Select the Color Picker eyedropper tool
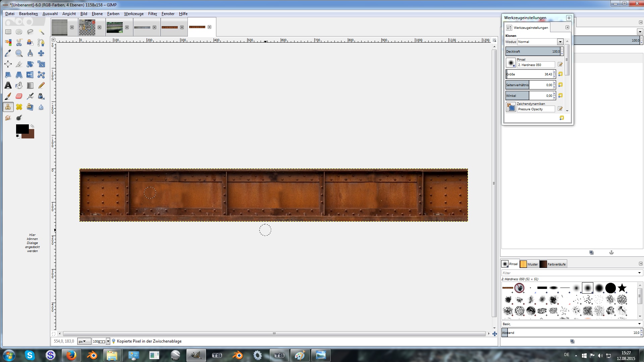Screen dimensions: 644x362 [8, 53]
